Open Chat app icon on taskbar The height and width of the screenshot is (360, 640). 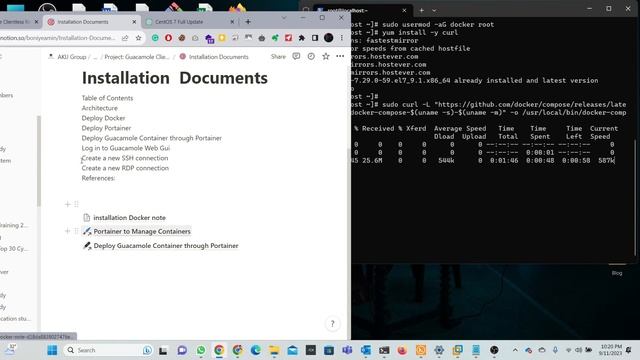point(182,350)
